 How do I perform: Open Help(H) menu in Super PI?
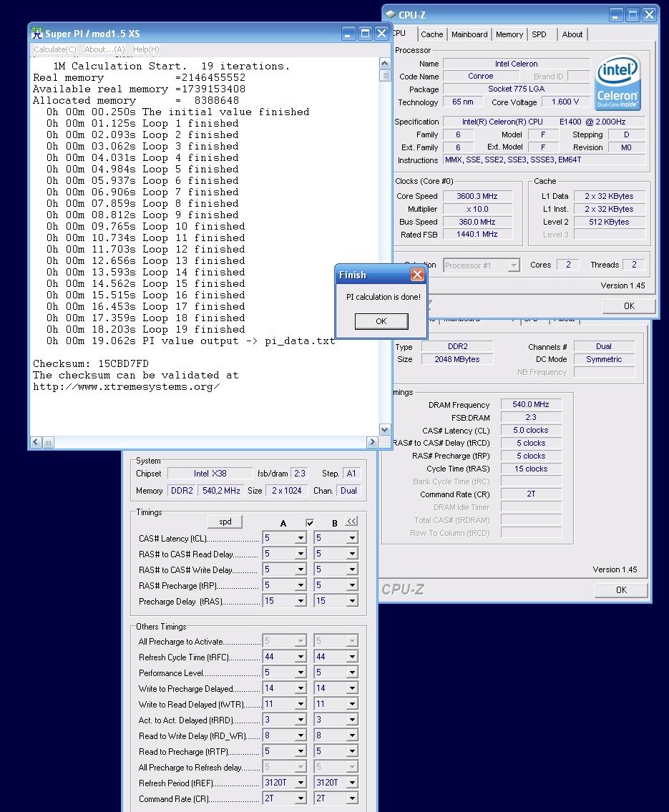(x=146, y=49)
